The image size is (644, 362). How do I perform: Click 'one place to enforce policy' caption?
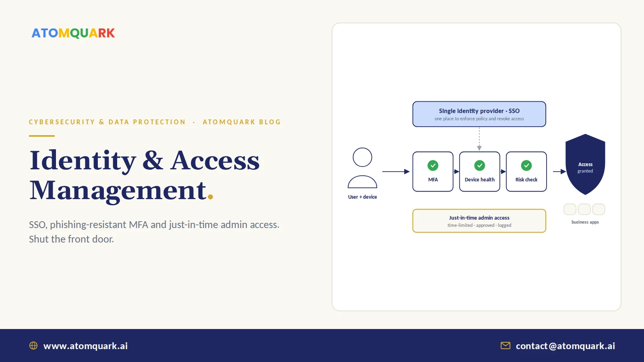(479, 119)
